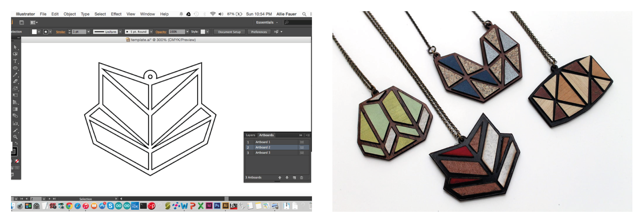Open Opacity 100% dropdown arrow

pos(187,32)
